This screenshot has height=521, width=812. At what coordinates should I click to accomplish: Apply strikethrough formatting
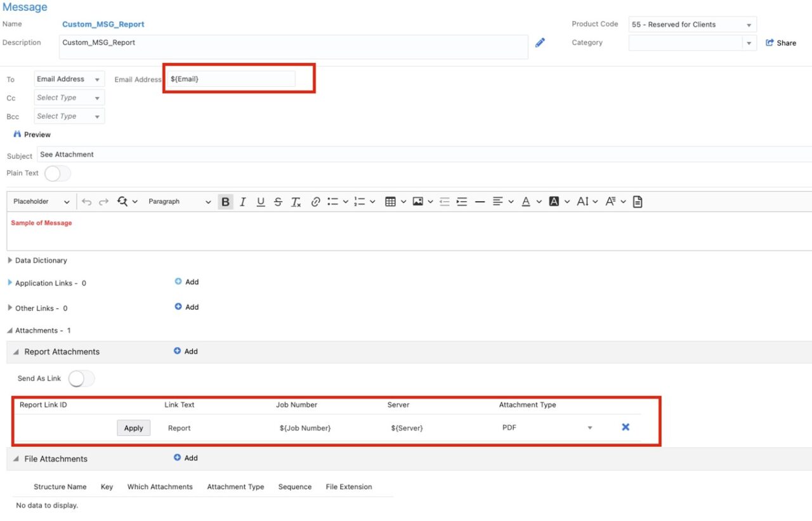pos(278,201)
